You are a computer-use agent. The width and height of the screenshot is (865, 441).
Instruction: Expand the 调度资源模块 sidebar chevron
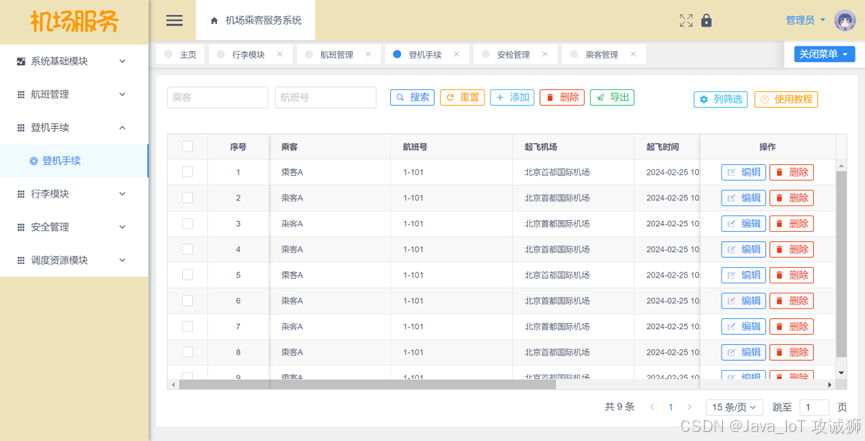(122, 260)
